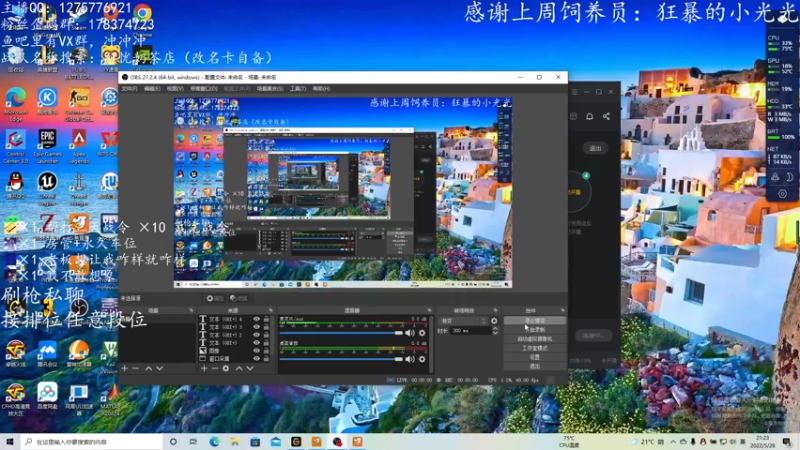Image resolution: width=800 pixels, height=450 pixels.
Task: Adjust the 麦克风/Aux volume slider
Action: (341, 333)
